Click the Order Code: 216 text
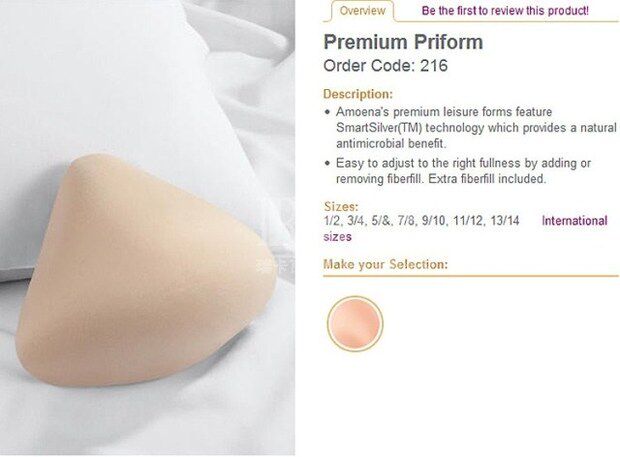The image size is (620, 457). click(x=386, y=66)
